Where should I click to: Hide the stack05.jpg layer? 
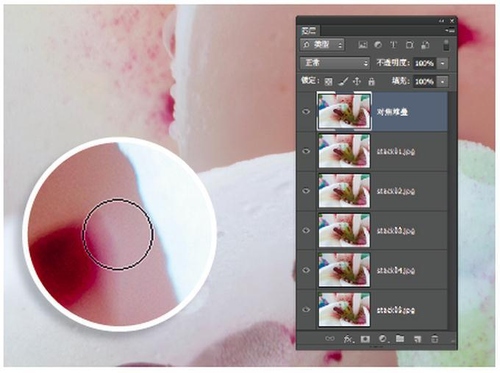306,310
